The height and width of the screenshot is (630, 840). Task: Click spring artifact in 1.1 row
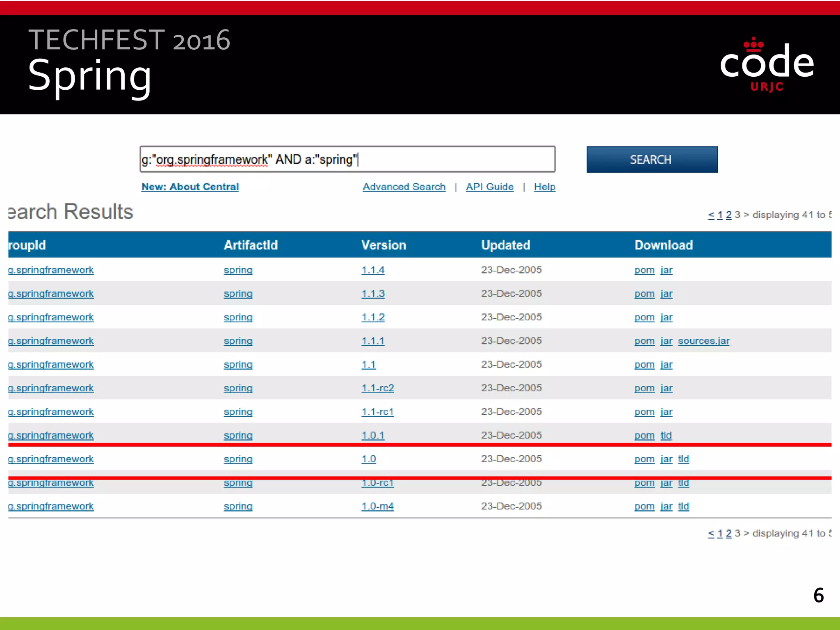point(238,365)
